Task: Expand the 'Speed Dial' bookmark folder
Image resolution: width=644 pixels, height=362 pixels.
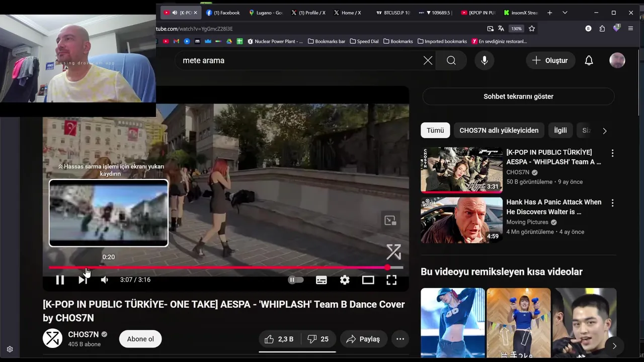Action: click(x=364, y=41)
